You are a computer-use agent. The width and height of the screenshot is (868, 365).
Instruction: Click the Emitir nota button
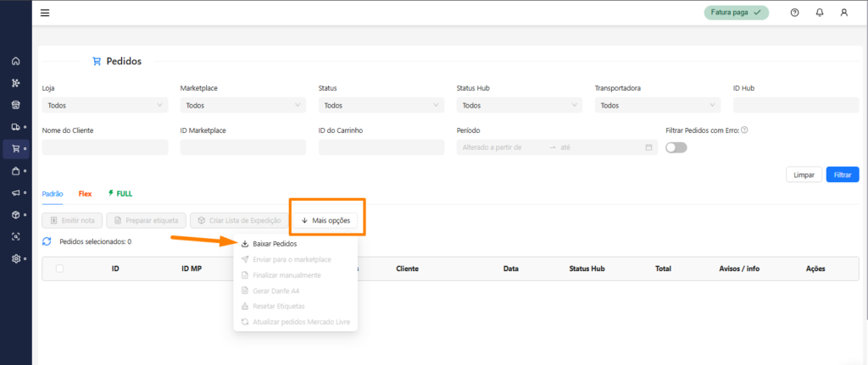point(72,221)
